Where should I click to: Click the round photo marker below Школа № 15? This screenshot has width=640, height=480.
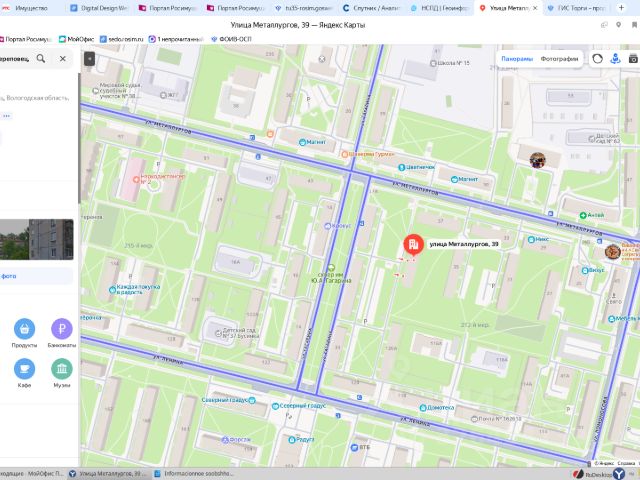[x=537, y=160]
